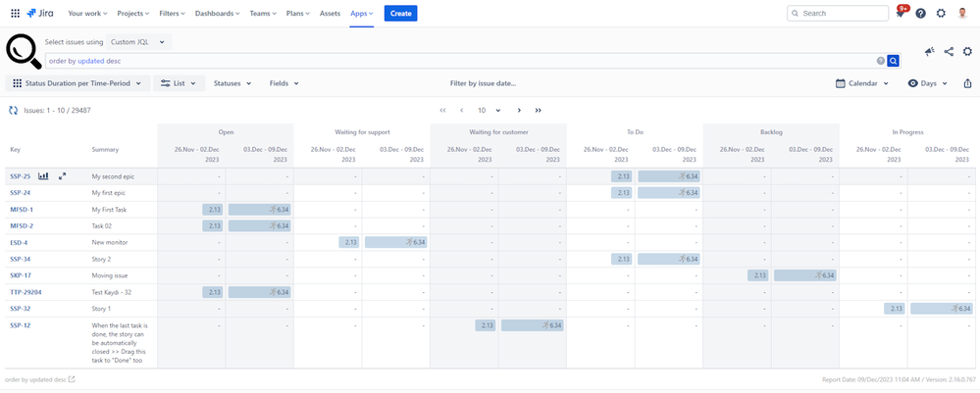This screenshot has width=980, height=393.
Task: Click the footer text order by updated desc
Action: [35, 379]
